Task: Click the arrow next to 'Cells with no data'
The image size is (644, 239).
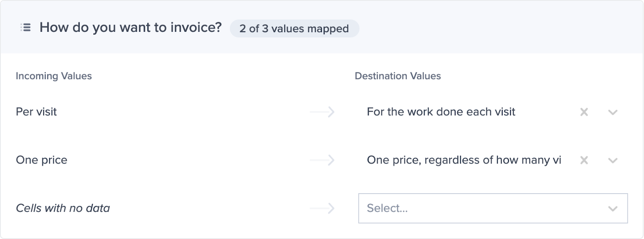Action: pyautogui.click(x=322, y=208)
